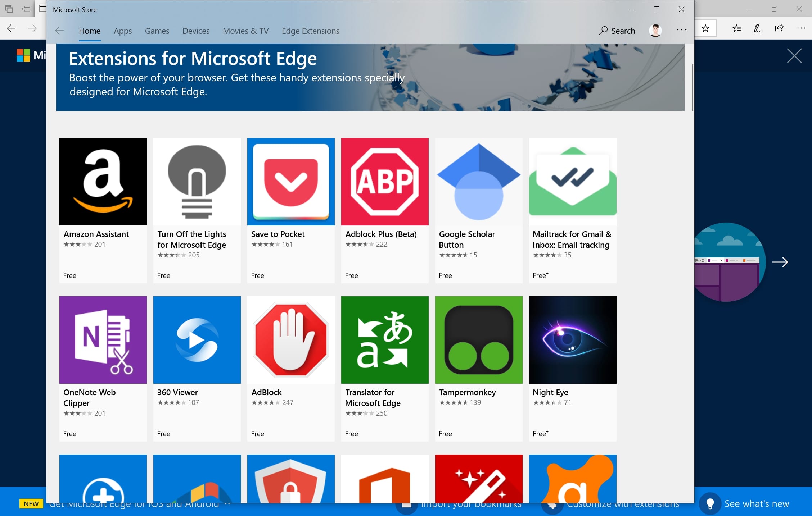Viewport: 812px width, 516px height.
Task: Expand the Games navigation category
Action: coord(156,31)
